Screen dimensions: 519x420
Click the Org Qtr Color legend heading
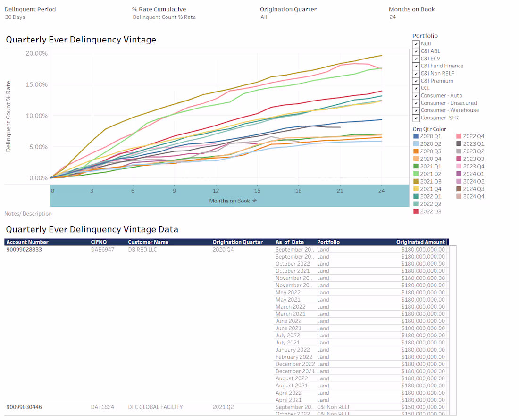[x=429, y=129]
